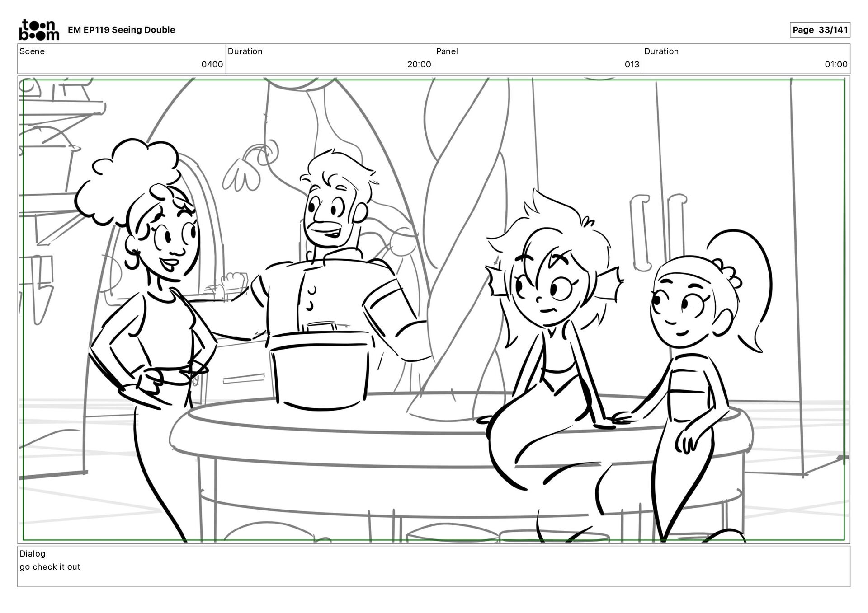The height and width of the screenshot is (613, 868).
Task: Click the Toon Boom logo
Action: point(39,30)
